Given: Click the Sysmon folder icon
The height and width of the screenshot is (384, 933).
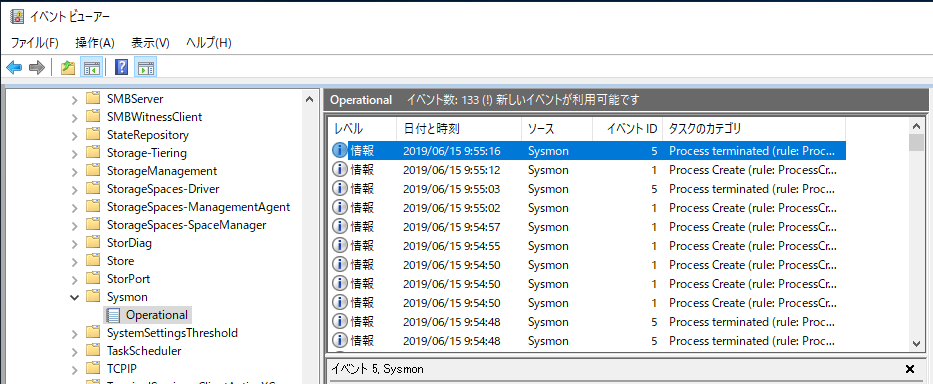Looking at the screenshot, I should 93,296.
